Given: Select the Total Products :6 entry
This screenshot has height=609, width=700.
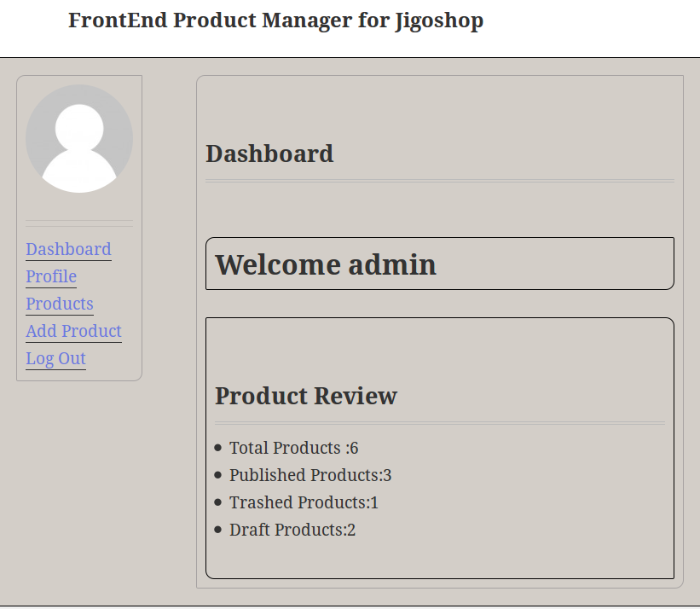Looking at the screenshot, I should [x=293, y=448].
